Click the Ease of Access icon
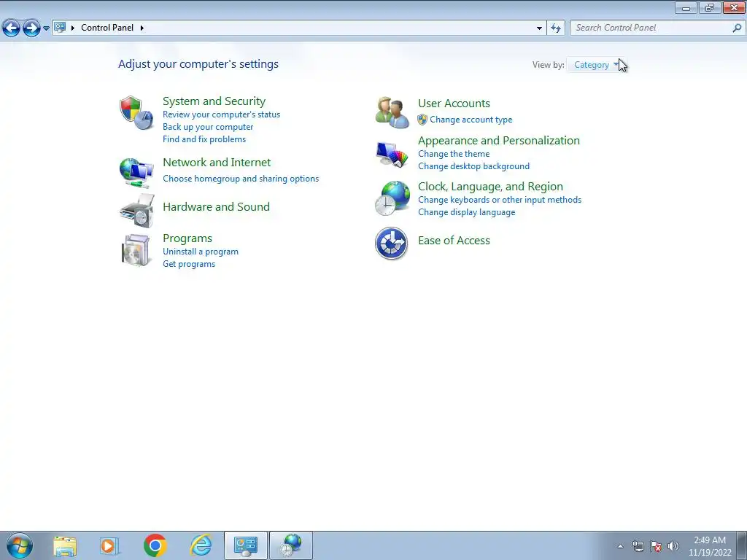747x560 pixels. tap(391, 243)
